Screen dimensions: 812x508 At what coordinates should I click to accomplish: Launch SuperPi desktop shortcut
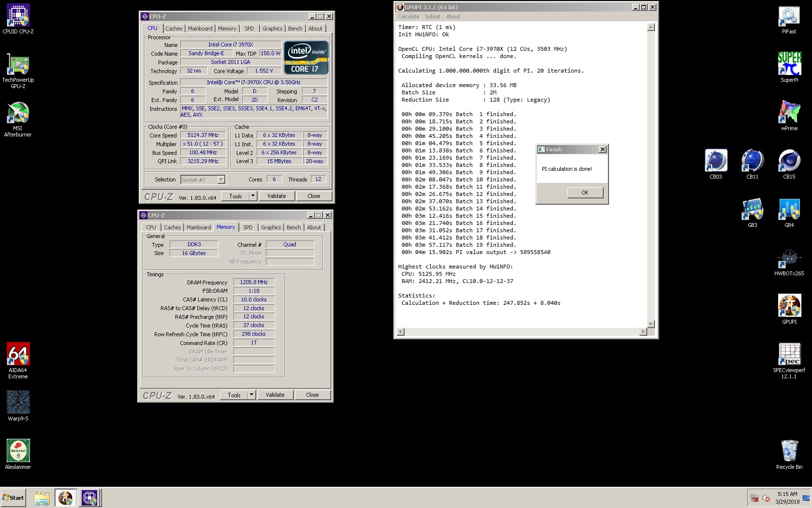click(x=789, y=67)
